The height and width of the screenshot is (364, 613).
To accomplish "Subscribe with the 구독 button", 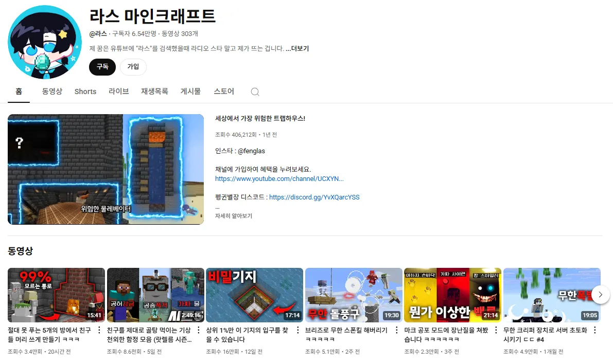I will tap(102, 67).
